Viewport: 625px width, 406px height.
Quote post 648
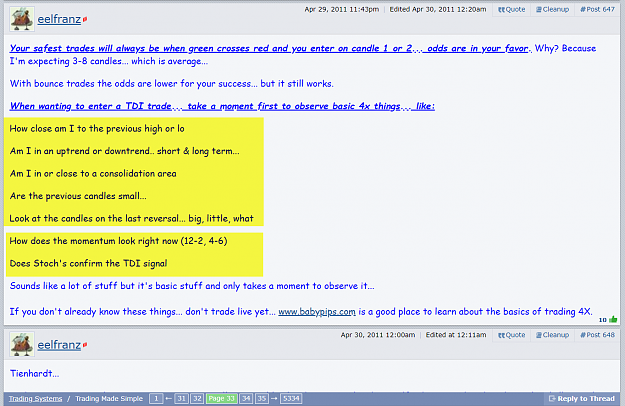click(511, 335)
